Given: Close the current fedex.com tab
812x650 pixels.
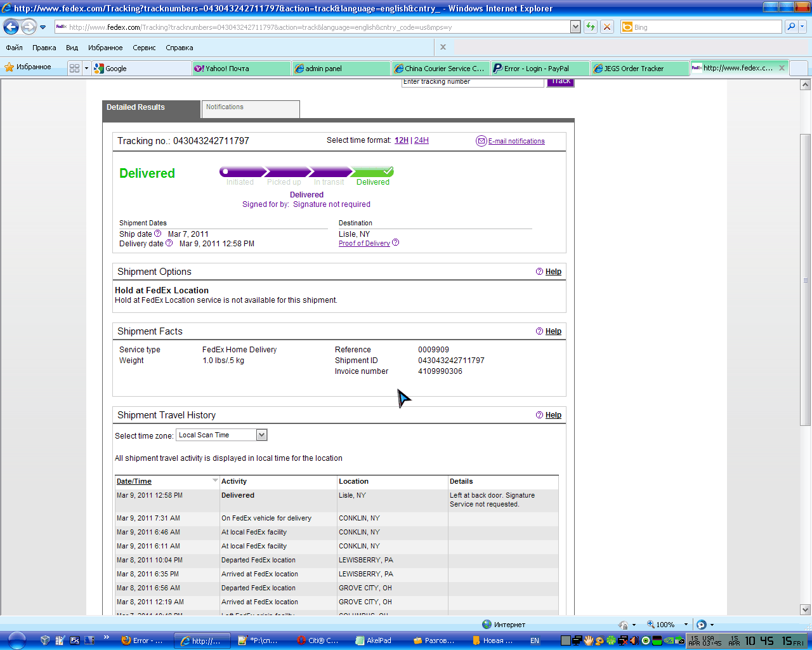Looking at the screenshot, I should point(782,68).
